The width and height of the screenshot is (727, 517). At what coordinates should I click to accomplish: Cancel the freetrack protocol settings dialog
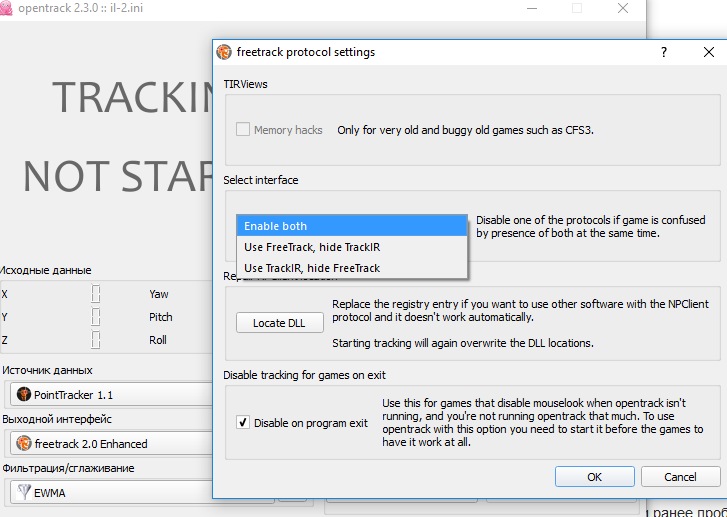click(x=680, y=477)
